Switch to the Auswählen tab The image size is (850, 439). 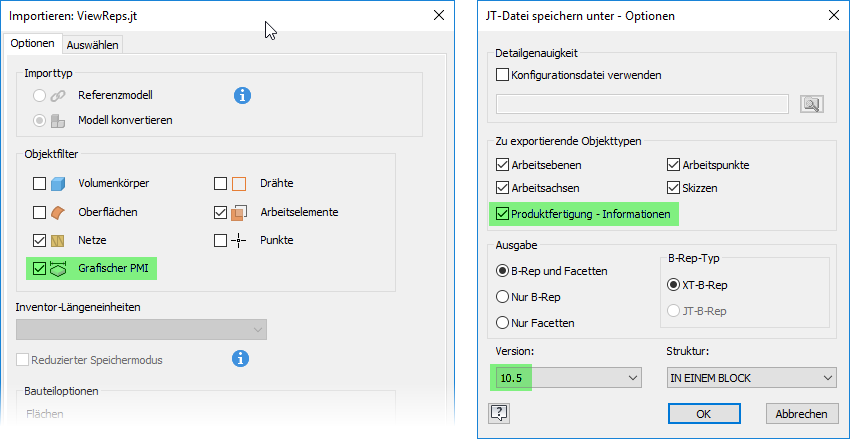pos(92,44)
